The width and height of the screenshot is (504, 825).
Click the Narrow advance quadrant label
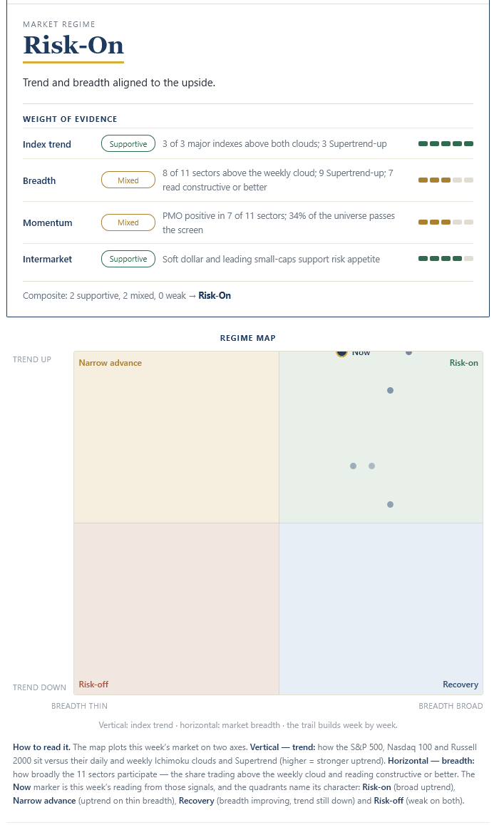[110, 362]
